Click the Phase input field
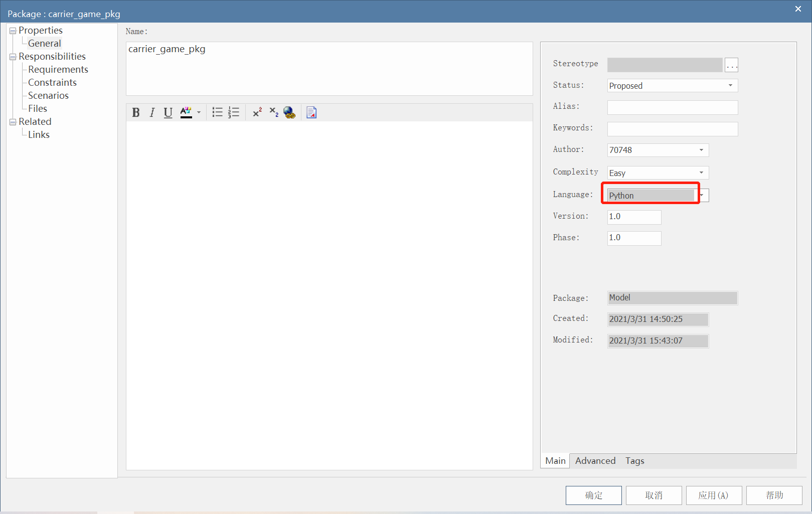This screenshot has width=812, height=514. [634, 238]
